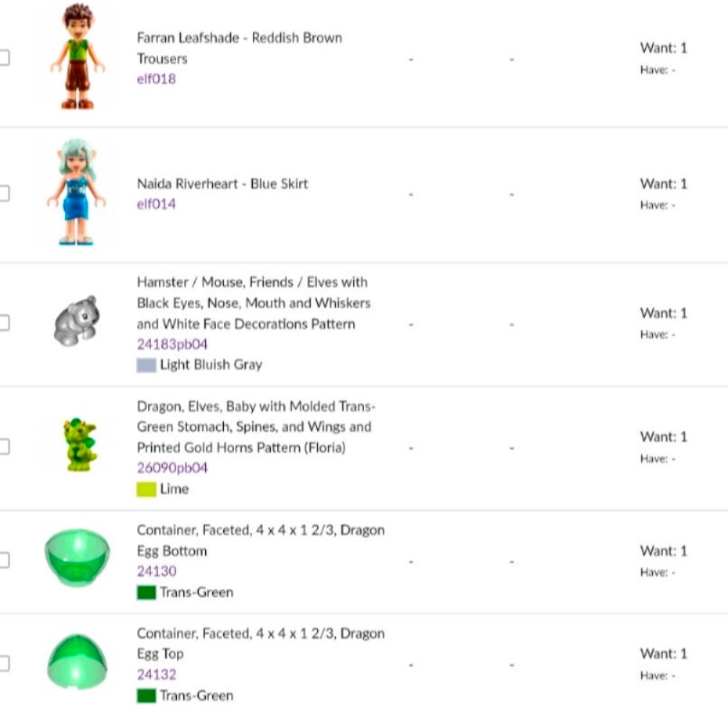Click the 24132 part number link
Screen dimensions: 728x711
click(156, 674)
